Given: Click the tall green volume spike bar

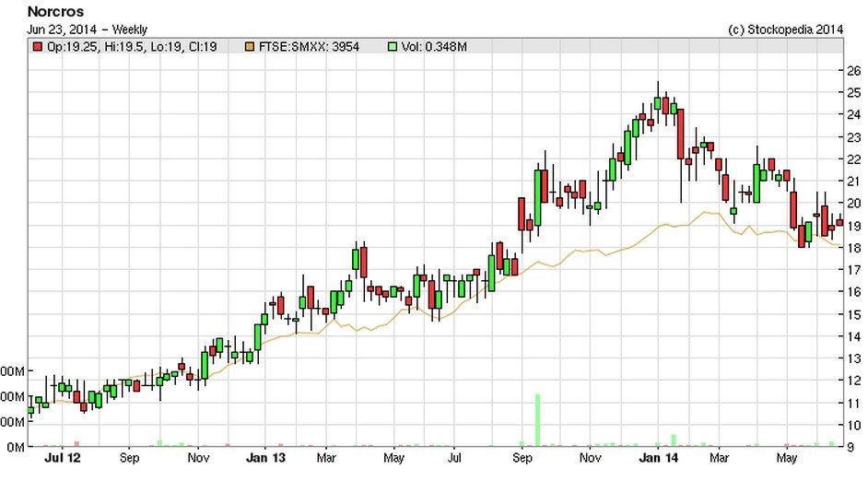Looking at the screenshot, I should pos(537,420).
